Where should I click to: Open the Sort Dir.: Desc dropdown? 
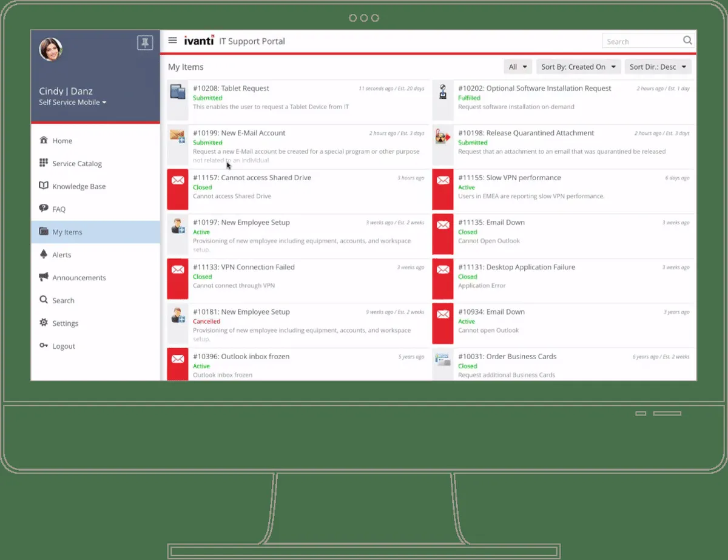[x=658, y=67]
